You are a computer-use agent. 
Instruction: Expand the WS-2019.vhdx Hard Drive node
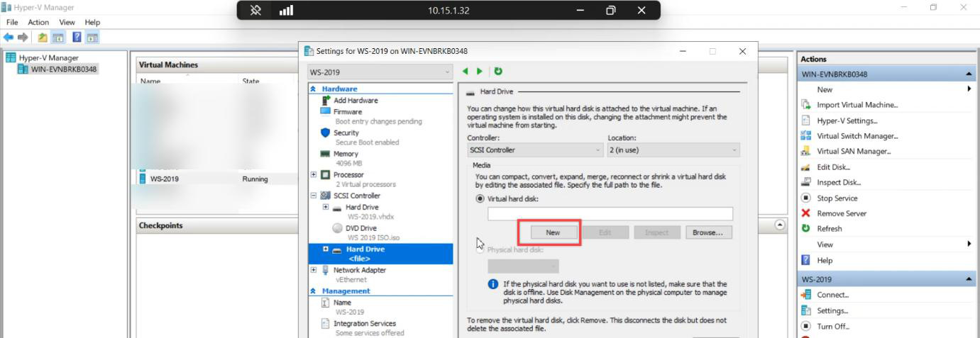pyautogui.click(x=326, y=207)
